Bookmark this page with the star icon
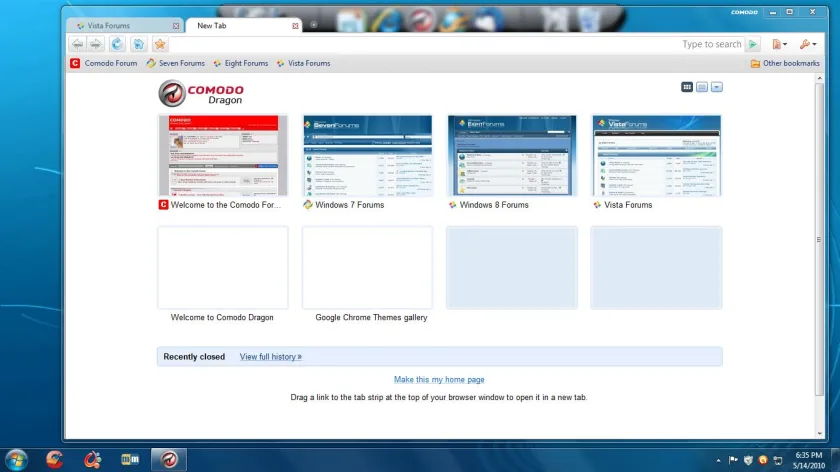The width and height of the screenshot is (840, 472). click(x=160, y=44)
